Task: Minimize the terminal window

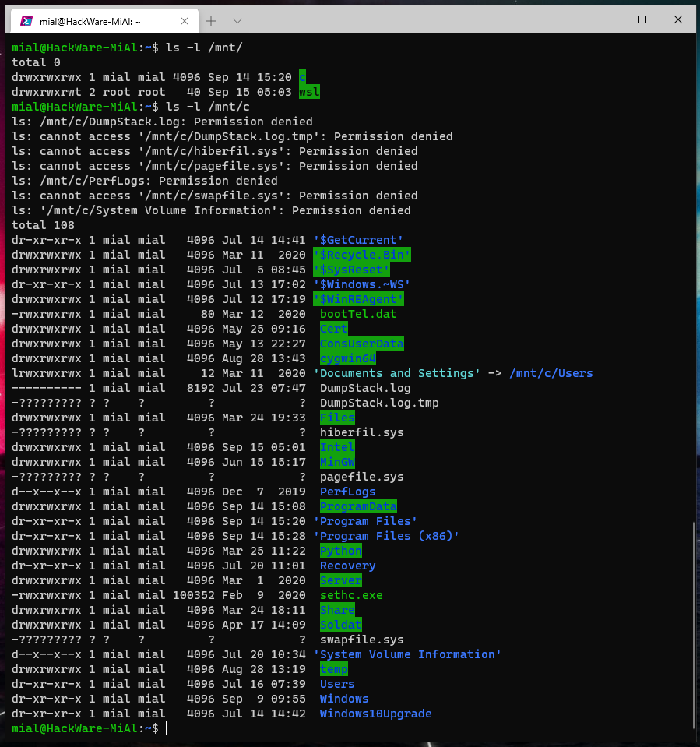Action: point(605,20)
